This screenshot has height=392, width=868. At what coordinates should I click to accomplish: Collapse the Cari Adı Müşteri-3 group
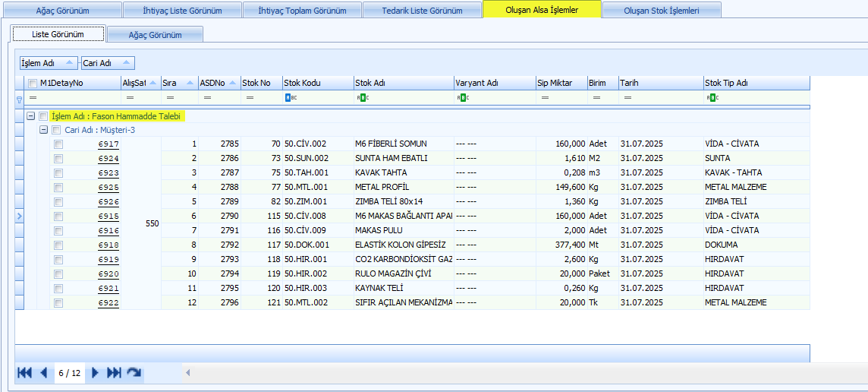point(44,130)
